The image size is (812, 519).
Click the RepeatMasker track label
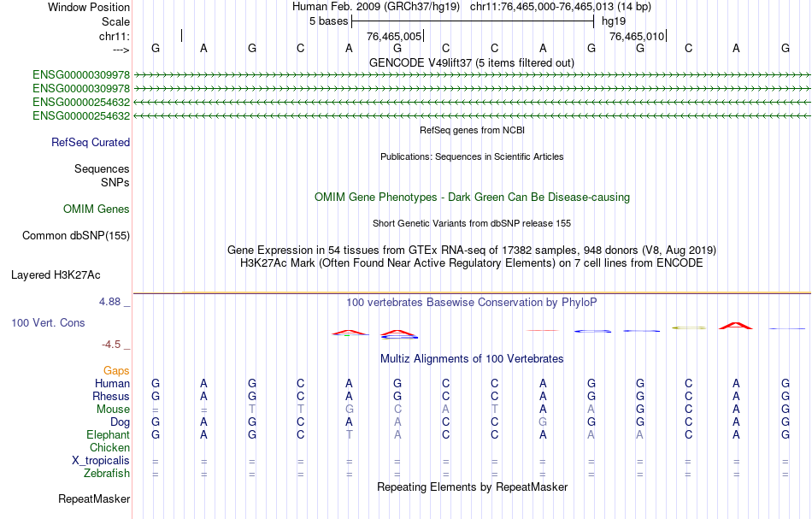[94, 498]
